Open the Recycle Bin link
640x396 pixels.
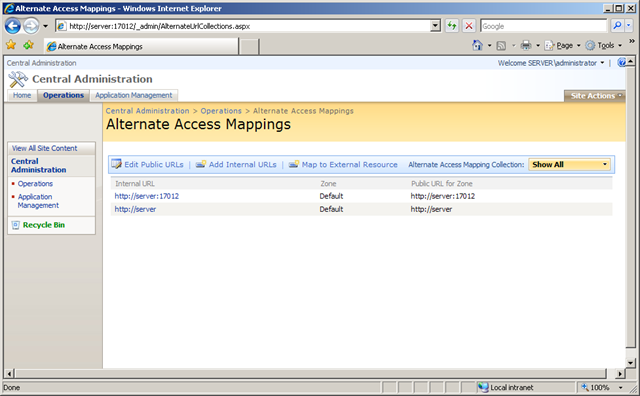44,225
